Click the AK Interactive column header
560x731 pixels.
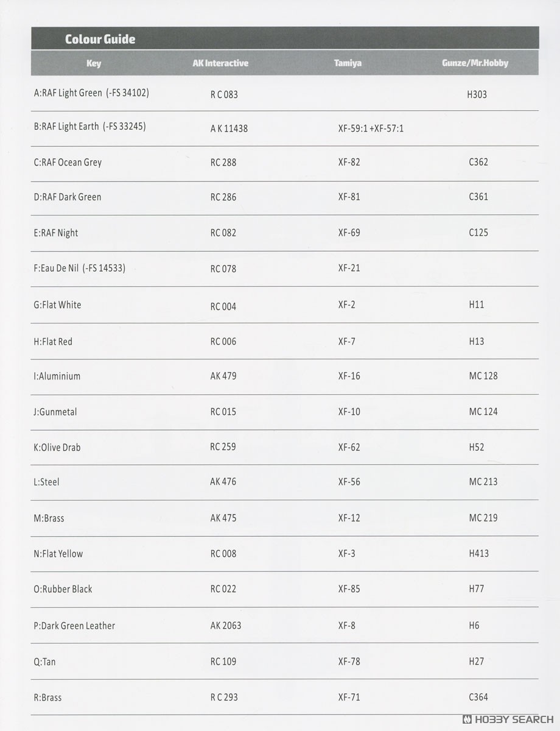220,63
